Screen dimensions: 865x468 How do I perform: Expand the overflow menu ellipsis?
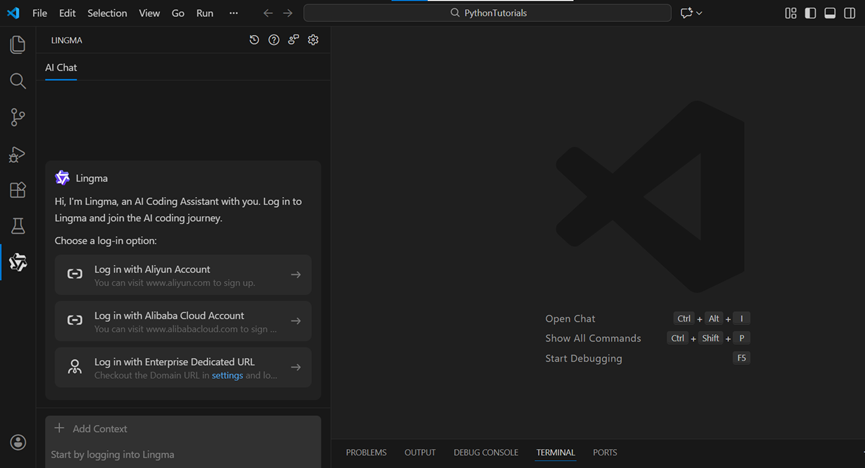click(233, 13)
